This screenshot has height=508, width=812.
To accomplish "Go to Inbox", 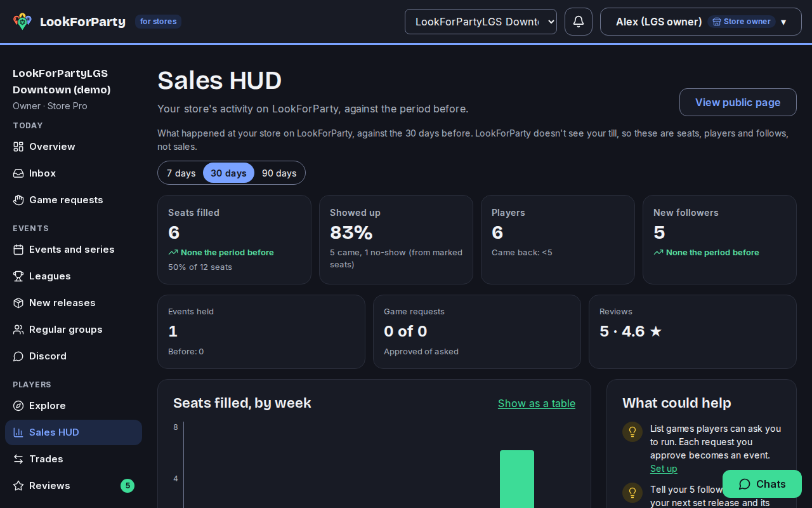I will [74, 173].
